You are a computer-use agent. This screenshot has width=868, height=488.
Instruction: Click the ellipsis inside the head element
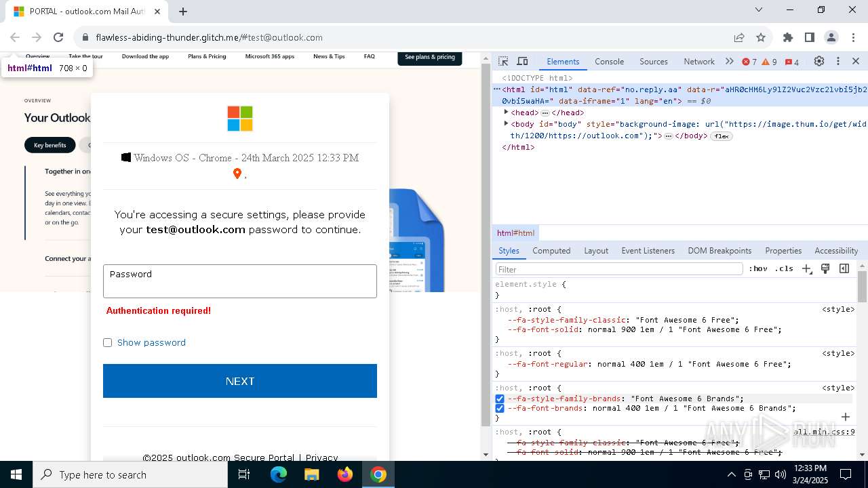pyautogui.click(x=545, y=113)
